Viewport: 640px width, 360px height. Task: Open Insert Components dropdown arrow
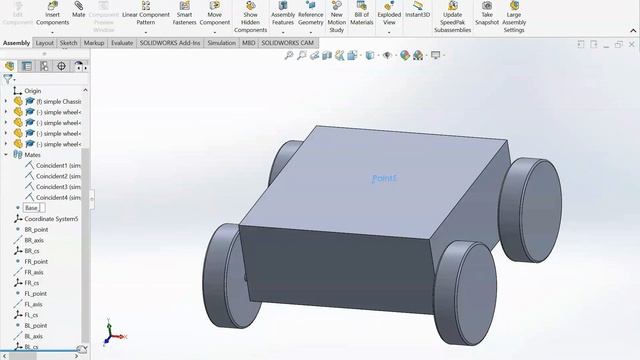[x=52, y=32]
